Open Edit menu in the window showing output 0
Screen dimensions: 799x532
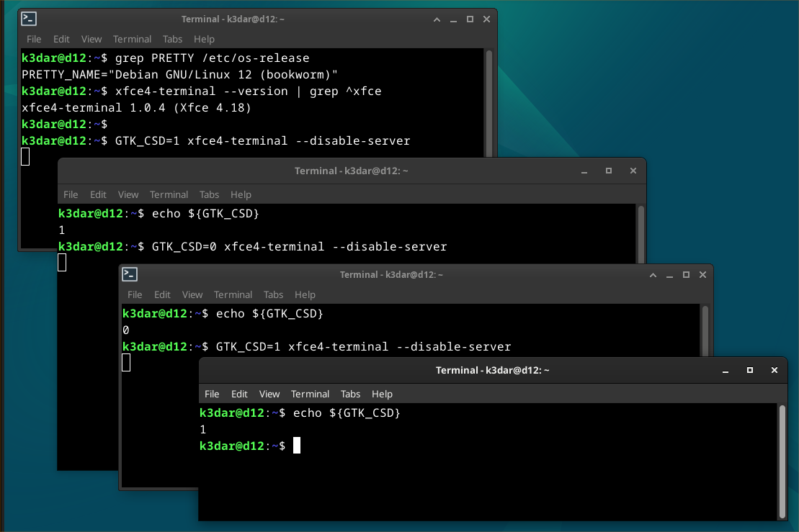coord(162,294)
